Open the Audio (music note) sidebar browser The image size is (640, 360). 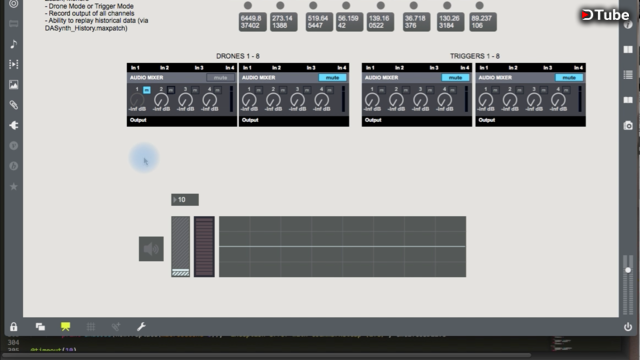(x=13, y=44)
